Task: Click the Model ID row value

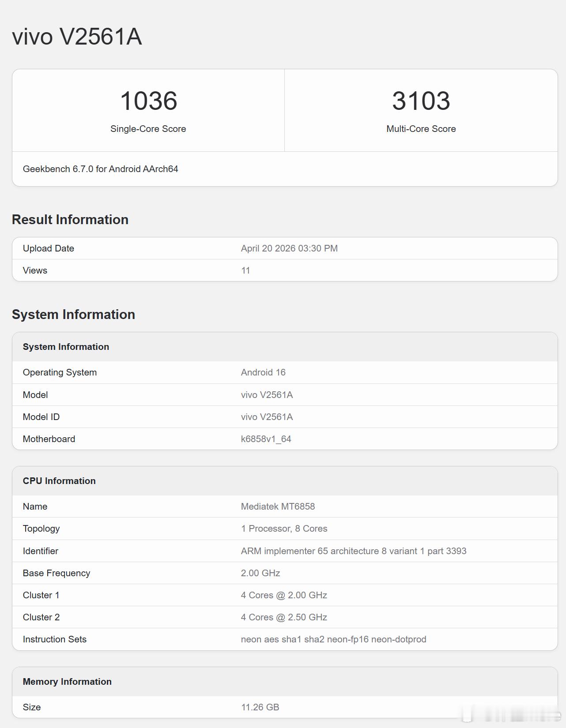Action: click(267, 417)
